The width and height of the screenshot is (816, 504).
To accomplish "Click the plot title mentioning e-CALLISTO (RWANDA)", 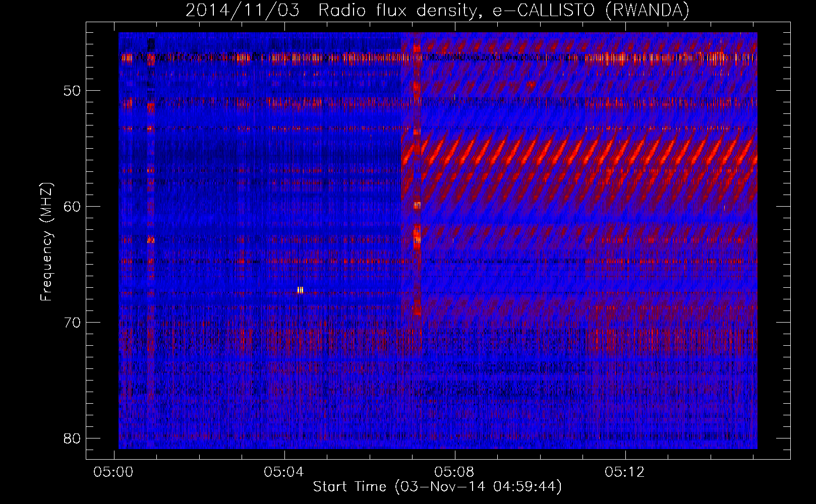I will [437, 10].
